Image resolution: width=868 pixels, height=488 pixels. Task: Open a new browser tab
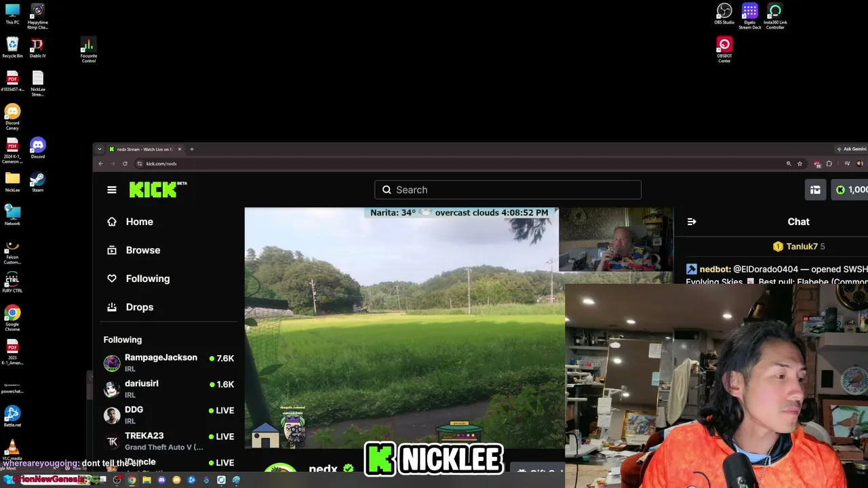tap(191, 149)
